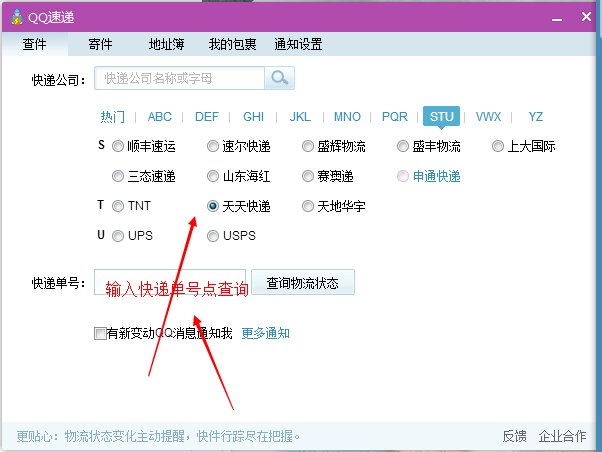Viewport: 602px width, 452px height.
Task: Open the 寄件 tab
Action: coord(100,44)
